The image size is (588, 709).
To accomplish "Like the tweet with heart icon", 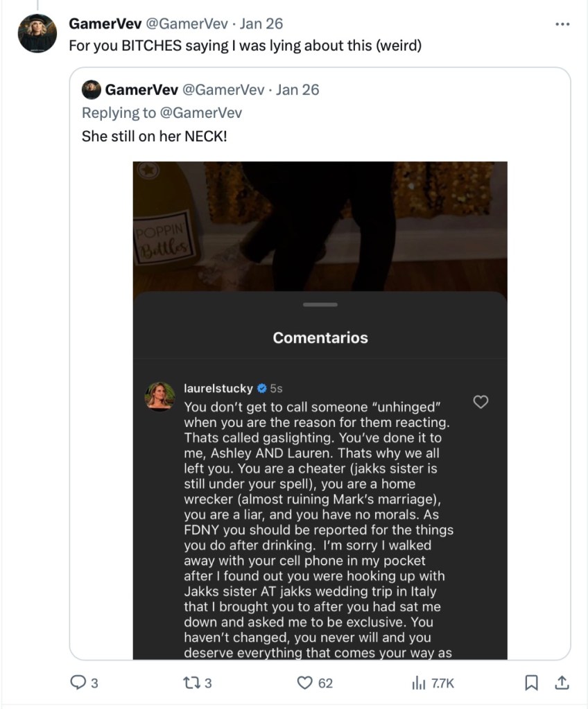I will coord(305,683).
